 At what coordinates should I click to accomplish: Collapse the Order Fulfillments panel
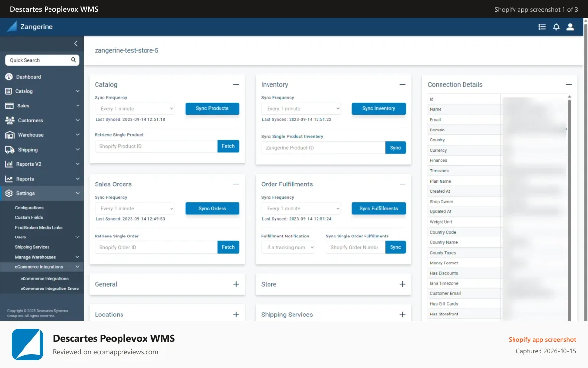402,184
